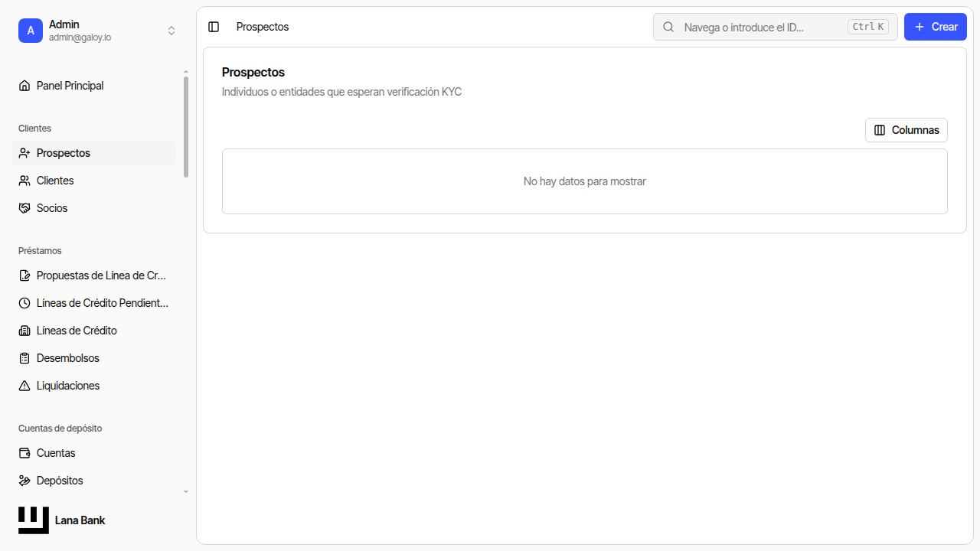Go to Clientes in sidebar
Viewport: 980px width, 551px height.
94,181
